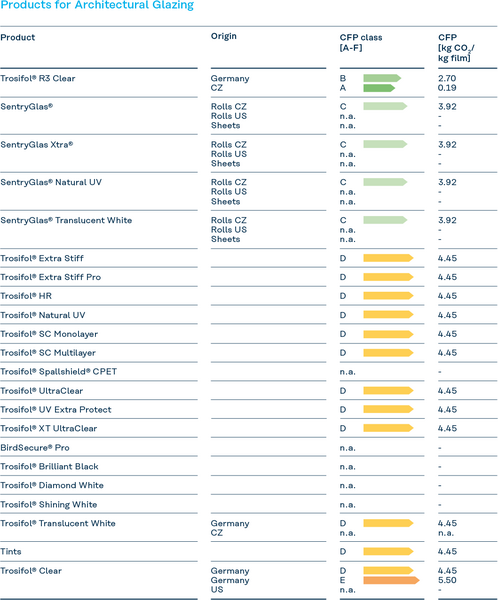Select 'Trosifol® UltraClear' product name
498x600 pixels.
pyautogui.click(x=41, y=391)
